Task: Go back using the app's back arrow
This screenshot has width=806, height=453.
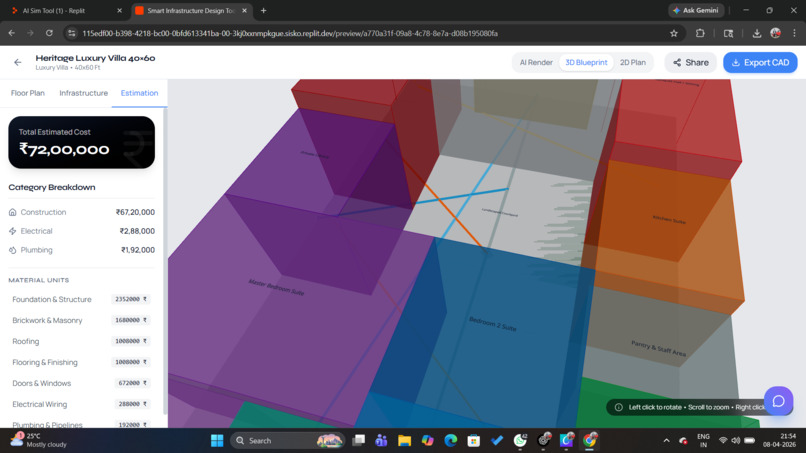Action: (18, 62)
